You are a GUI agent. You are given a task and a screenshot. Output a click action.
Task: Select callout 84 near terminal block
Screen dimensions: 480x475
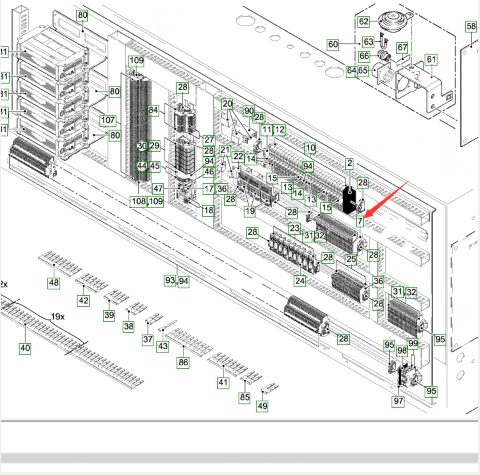(153, 110)
